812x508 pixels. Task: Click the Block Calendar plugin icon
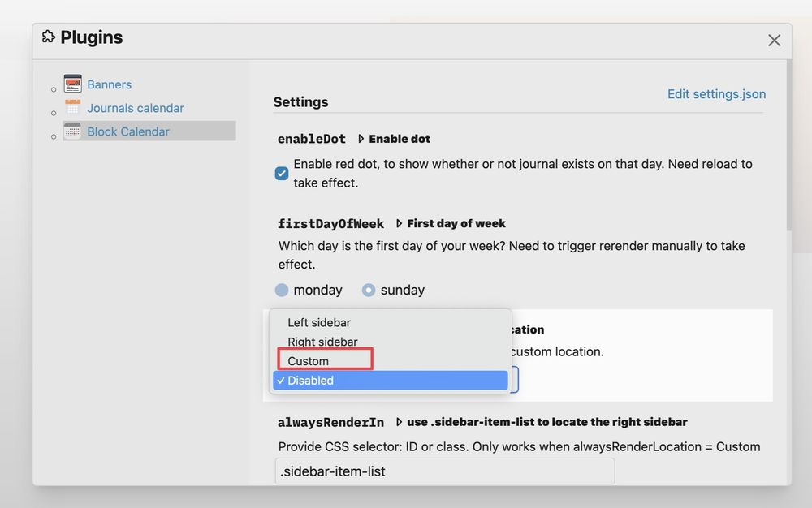(72, 131)
